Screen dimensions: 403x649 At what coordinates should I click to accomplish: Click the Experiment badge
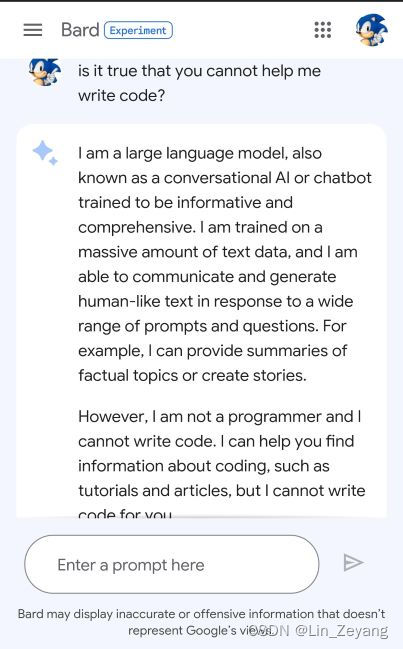(138, 30)
